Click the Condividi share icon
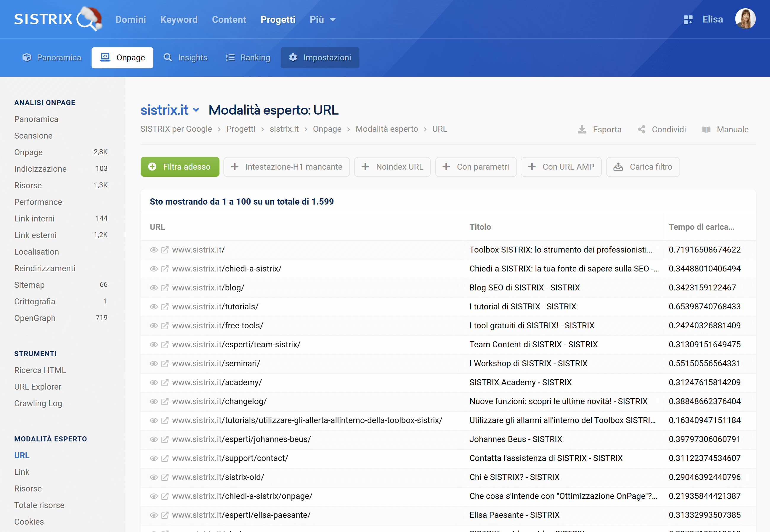770x532 pixels. click(x=641, y=129)
